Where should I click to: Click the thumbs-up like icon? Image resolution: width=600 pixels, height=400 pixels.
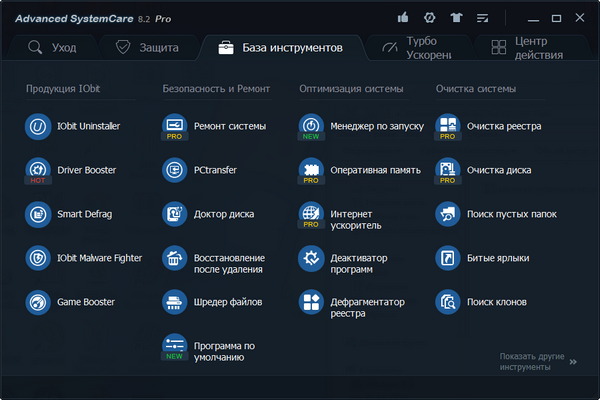click(x=403, y=17)
